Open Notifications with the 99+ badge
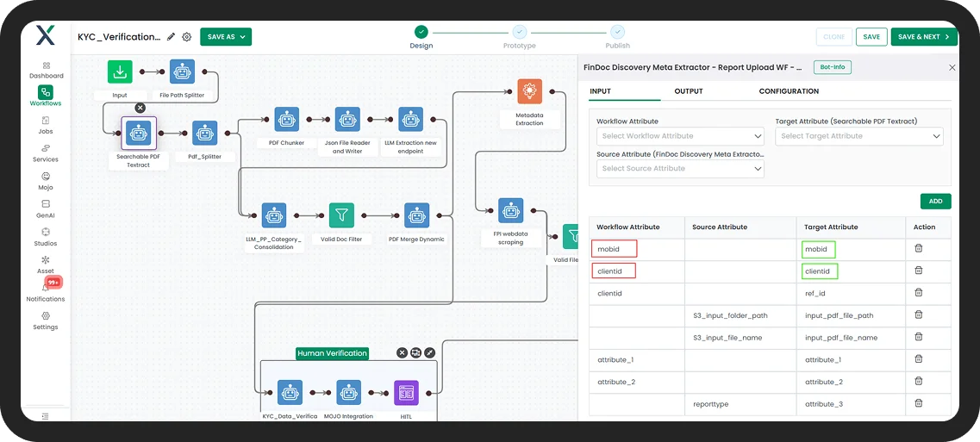This screenshot has width=980, height=442. tap(46, 291)
